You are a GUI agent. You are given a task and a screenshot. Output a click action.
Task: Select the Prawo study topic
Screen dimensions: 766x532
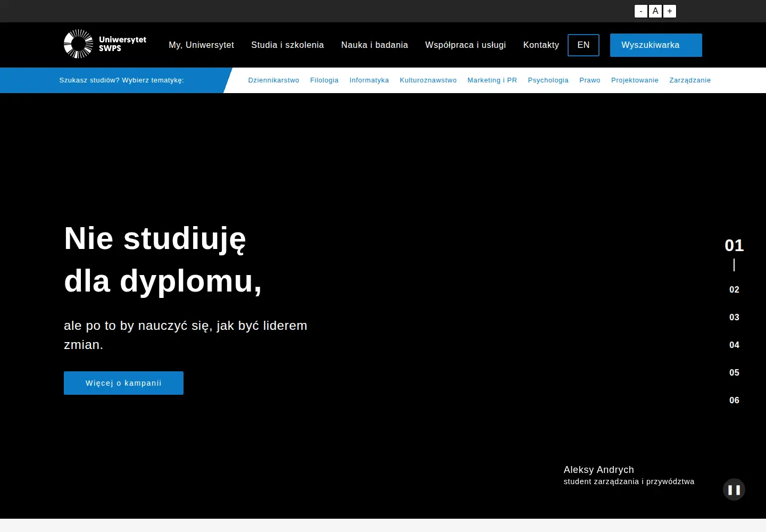pyautogui.click(x=590, y=80)
